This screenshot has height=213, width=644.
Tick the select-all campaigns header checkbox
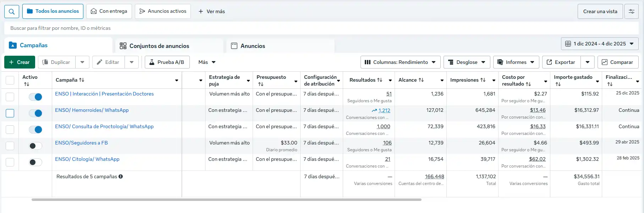[10, 80]
